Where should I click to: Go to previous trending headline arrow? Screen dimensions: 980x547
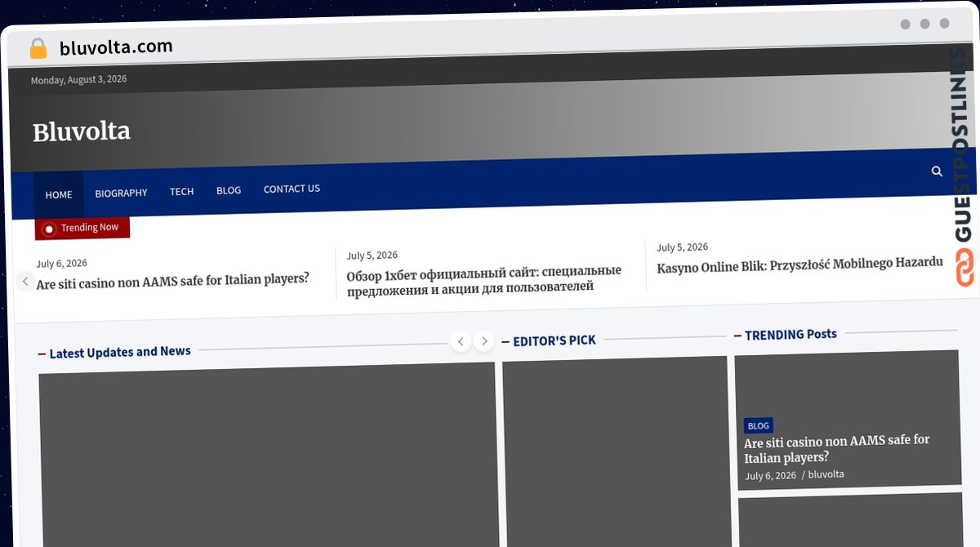point(25,282)
